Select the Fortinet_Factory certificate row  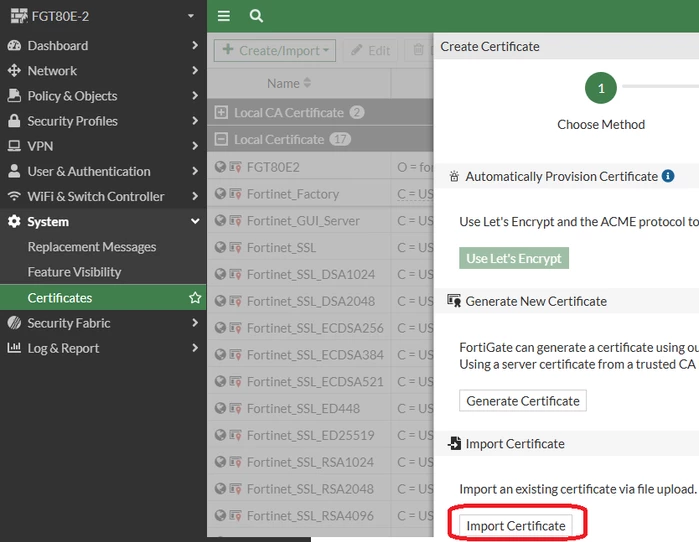click(320, 194)
